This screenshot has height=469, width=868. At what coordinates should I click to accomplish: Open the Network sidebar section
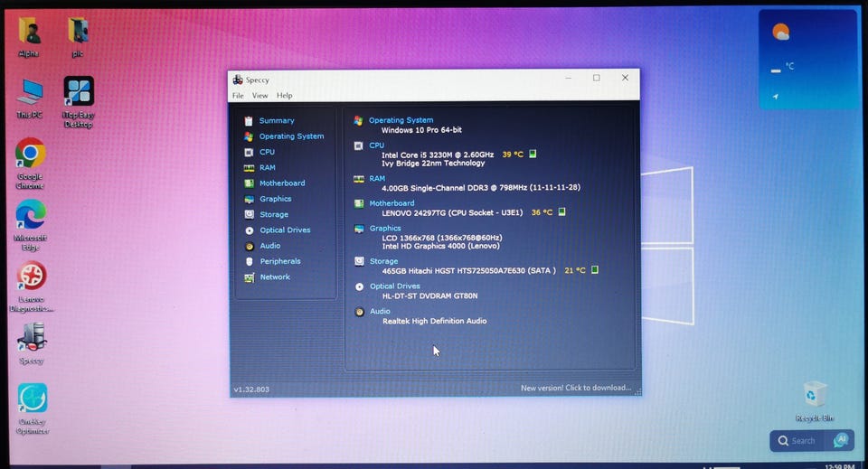click(275, 277)
